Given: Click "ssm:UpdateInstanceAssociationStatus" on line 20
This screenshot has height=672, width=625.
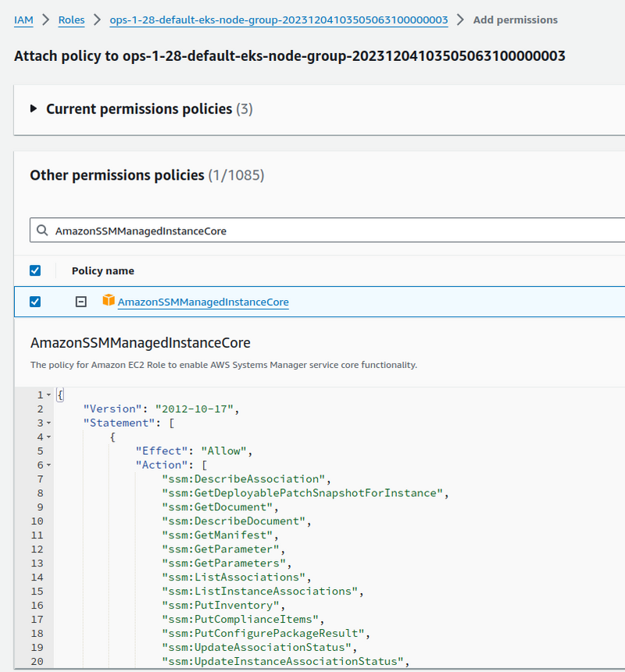Looking at the screenshot, I should click(x=283, y=662).
